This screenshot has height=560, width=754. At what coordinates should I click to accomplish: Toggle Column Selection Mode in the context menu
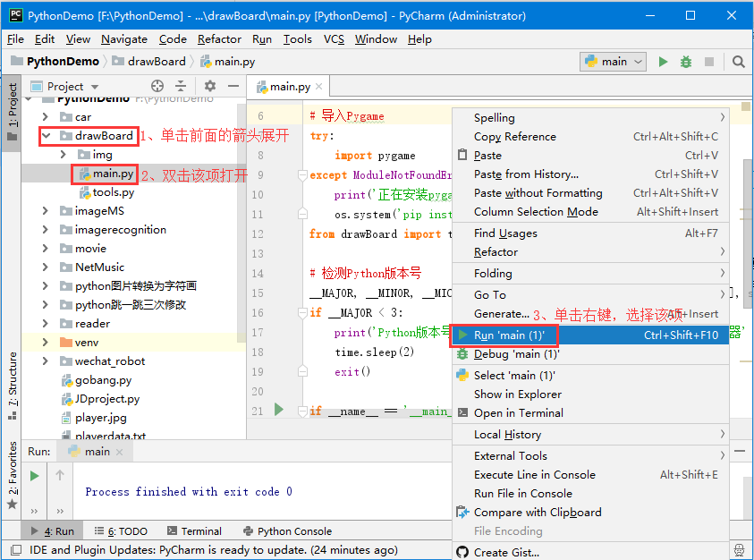click(x=536, y=212)
